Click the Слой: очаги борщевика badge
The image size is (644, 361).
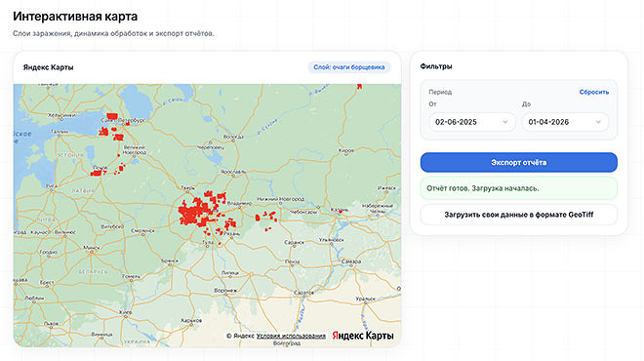click(349, 67)
